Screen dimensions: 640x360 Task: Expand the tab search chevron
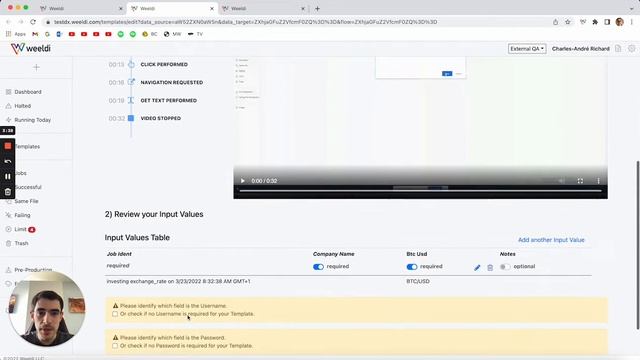point(631,9)
